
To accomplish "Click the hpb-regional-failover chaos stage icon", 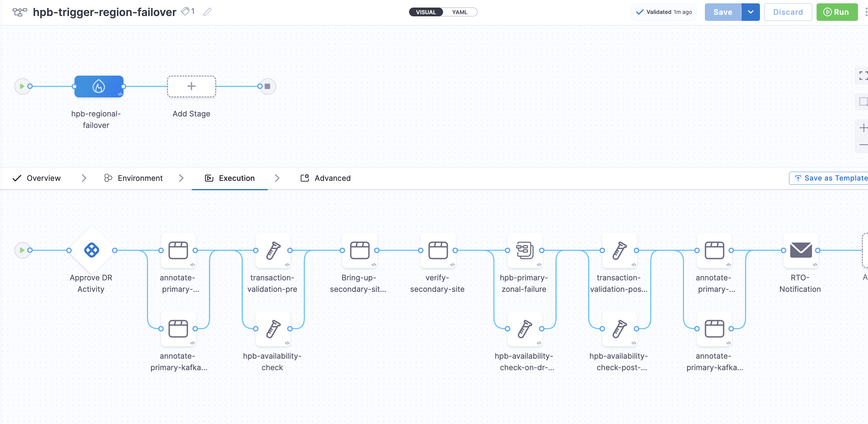I will click(x=98, y=86).
